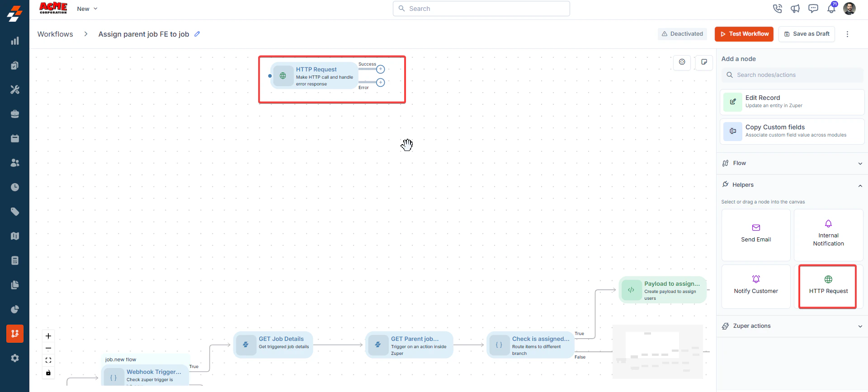Open the price tag icon in sidebar
The width and height of the screenshot is (868, 392).
pos(15,212)
